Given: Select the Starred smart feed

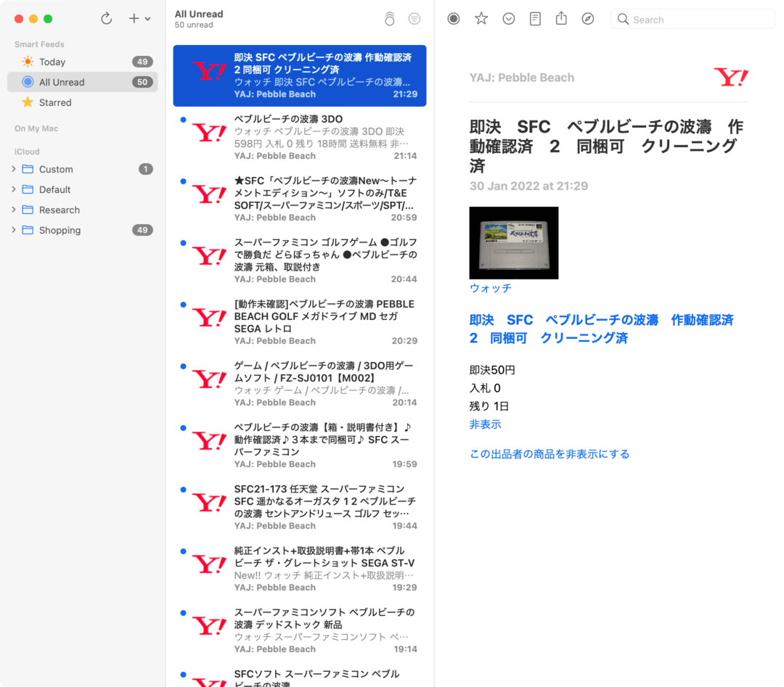Looking at the screenshot, I should pyautogui.click(x=55, y=102).
